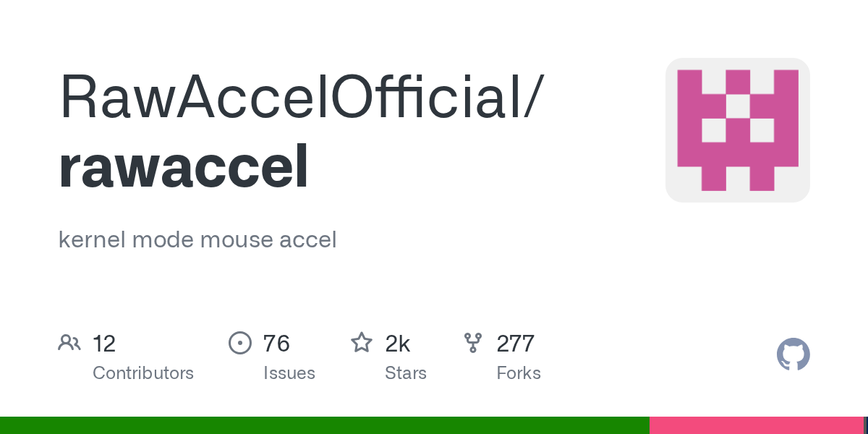Click the Forks branch icon

pos(473,343)
